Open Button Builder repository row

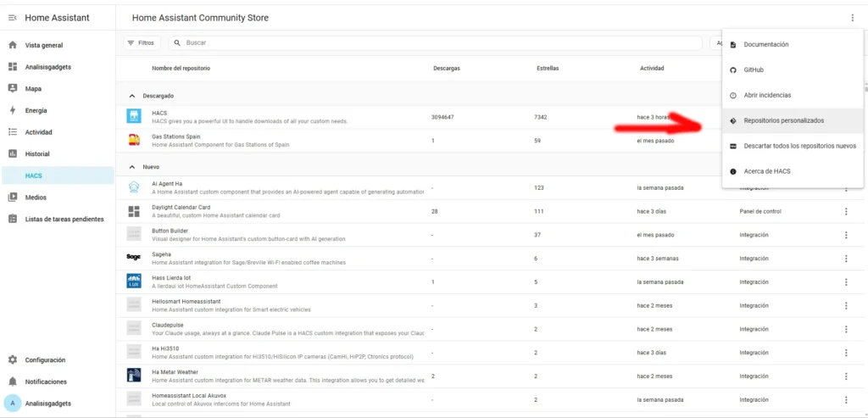(x=491, y=235)
